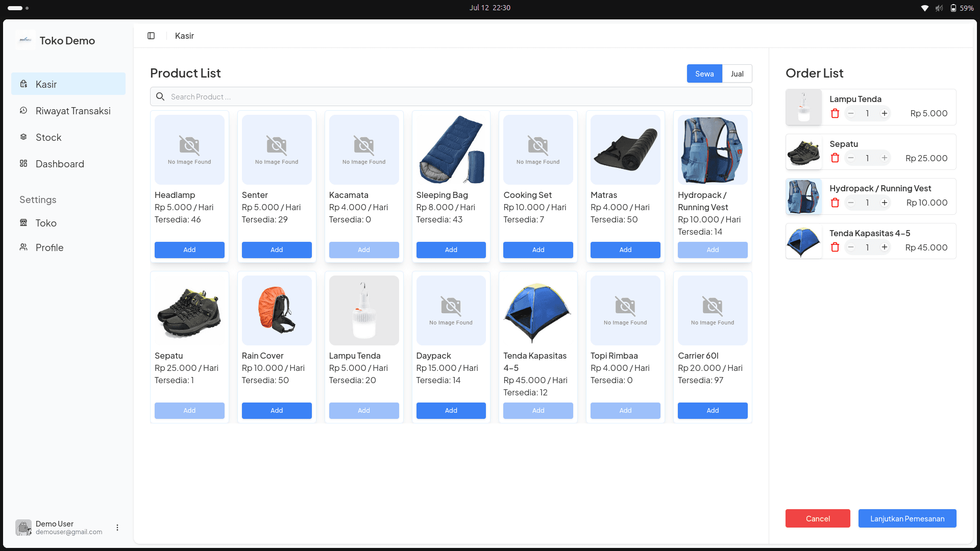Open the Dashboard panel
The width and height of the screenshot is (980, 551).
[x=60, y=164]
